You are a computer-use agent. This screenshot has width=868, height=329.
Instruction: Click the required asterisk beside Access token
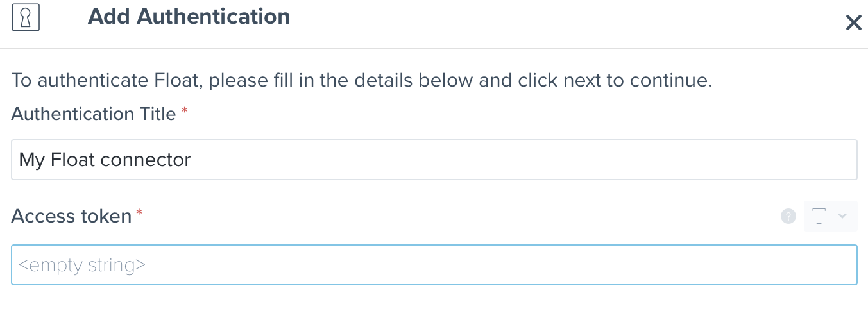139,214
